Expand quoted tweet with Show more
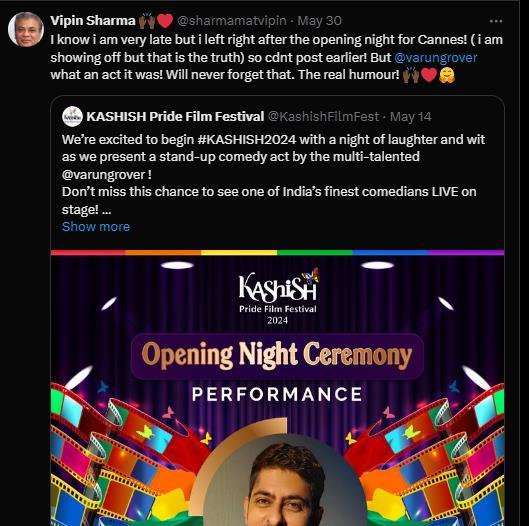The width and height of the screenshot is (529, 526). pyautogui.click(x=96, y=227)
